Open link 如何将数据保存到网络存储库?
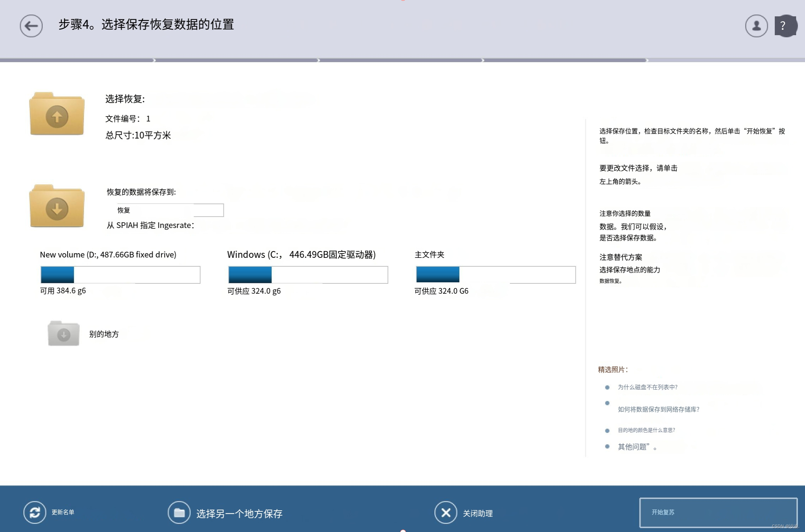Screen dimensions: 805x532 658,409
